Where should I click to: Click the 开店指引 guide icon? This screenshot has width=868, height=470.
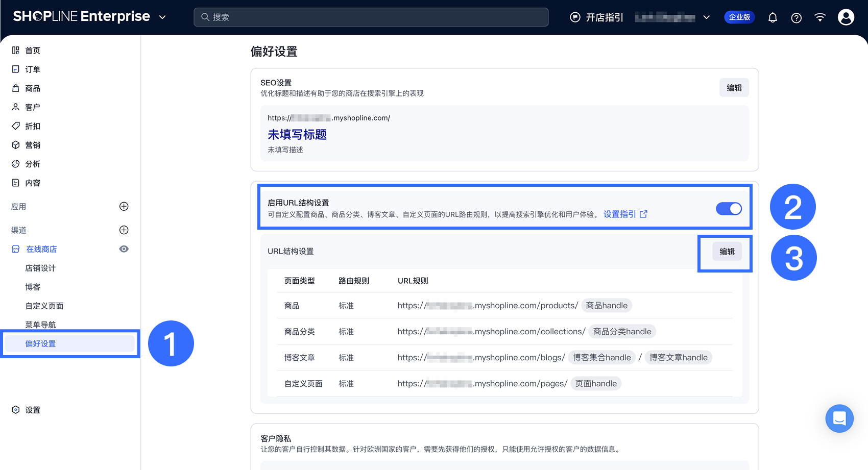pos(575,17)
